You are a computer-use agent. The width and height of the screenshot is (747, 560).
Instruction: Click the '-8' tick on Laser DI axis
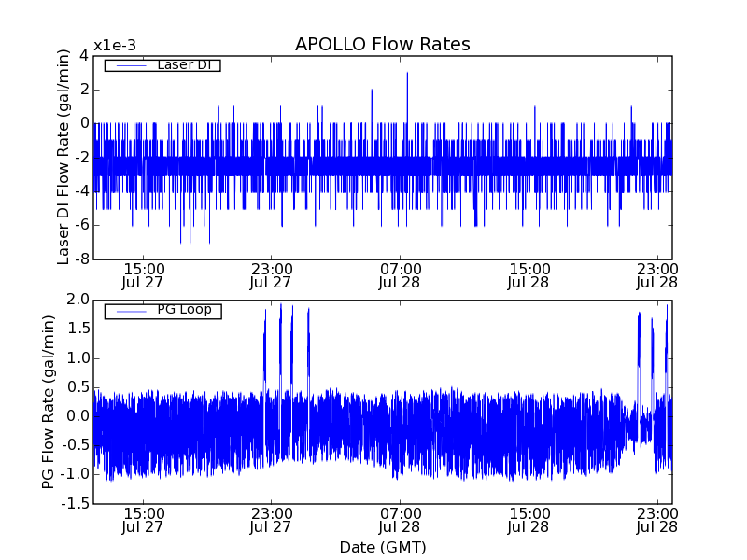coord(81,259)
